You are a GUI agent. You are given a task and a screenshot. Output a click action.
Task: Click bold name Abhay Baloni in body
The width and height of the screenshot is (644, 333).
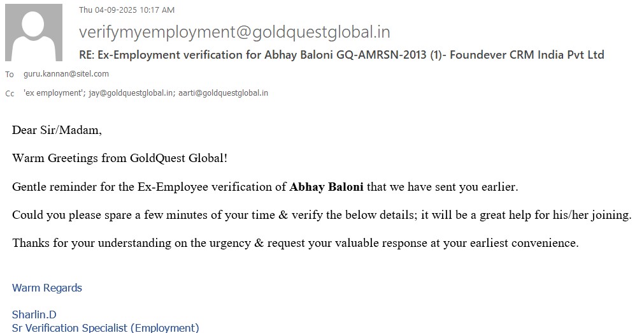pos(326,188)
